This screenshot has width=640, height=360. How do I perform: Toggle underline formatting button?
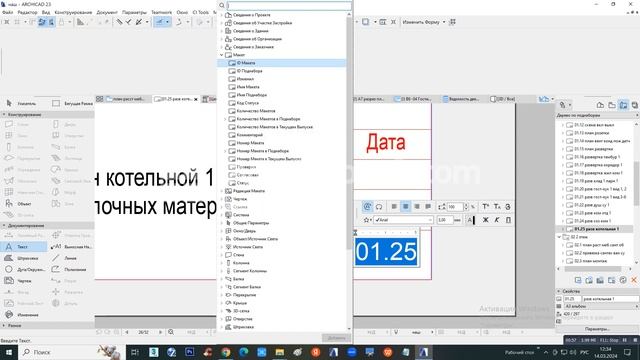point(508,220)
